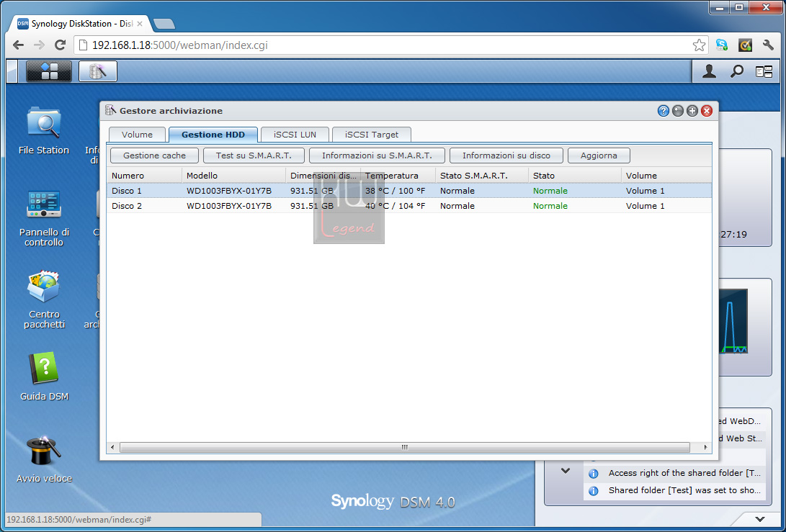Click the Gestione cache button
This screenshot has width=786, height=532.
(x=154, y=155)
